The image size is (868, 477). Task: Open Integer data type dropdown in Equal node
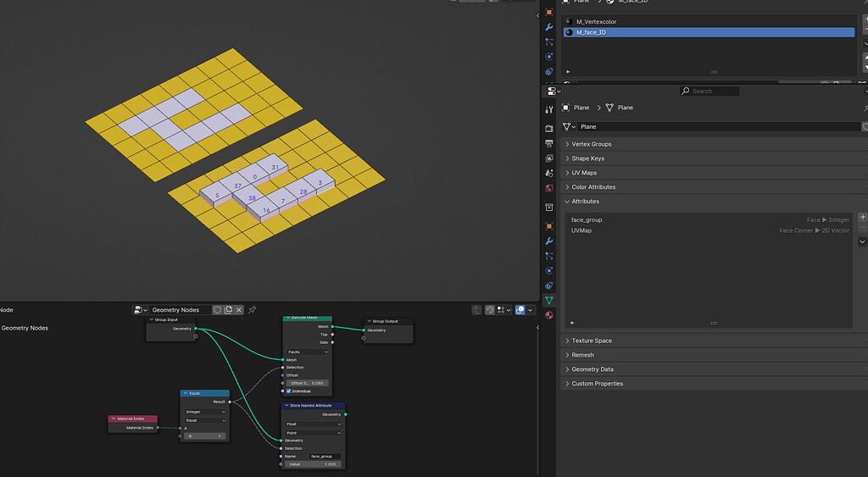(205, 412)
